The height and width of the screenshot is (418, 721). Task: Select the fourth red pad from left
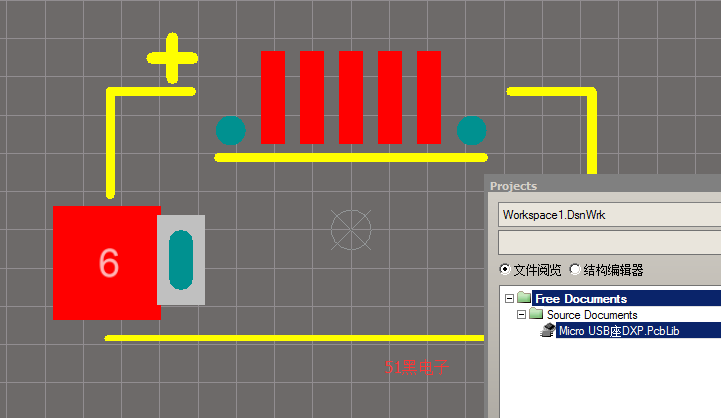pos(390,97)
